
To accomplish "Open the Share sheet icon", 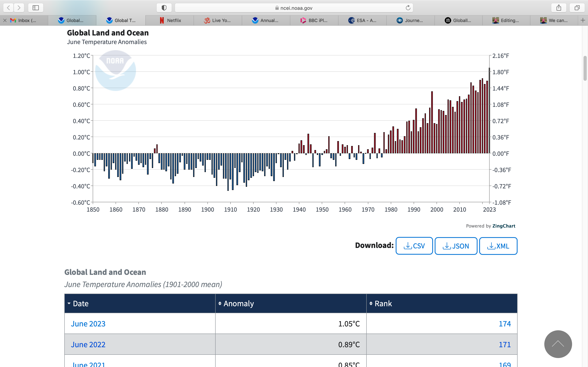I will tap(559, 8).
